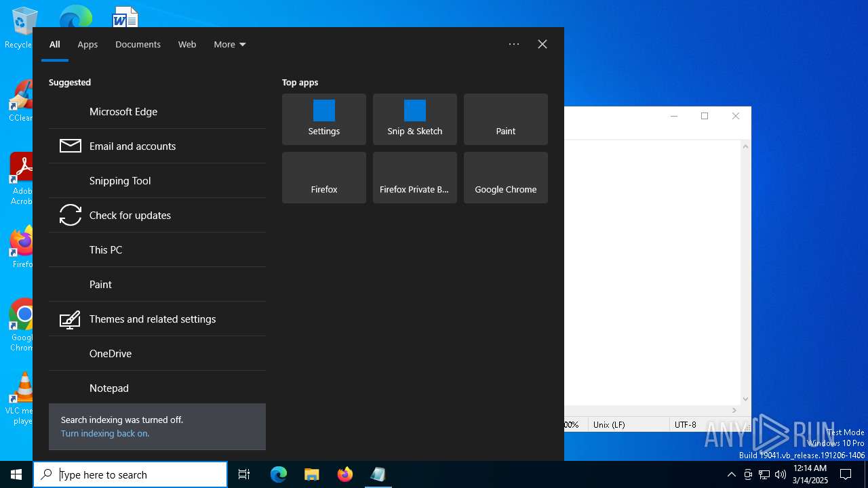Screen dimensions: 868x488
Task: Open the Action Center notifications icon
Action: tap(846, 474)
